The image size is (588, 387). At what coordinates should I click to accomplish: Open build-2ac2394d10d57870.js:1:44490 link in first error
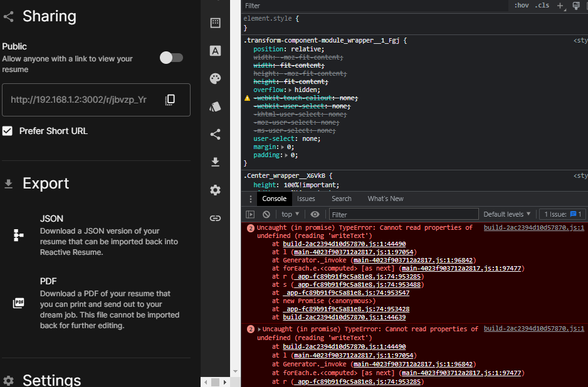tap(344, 244)
